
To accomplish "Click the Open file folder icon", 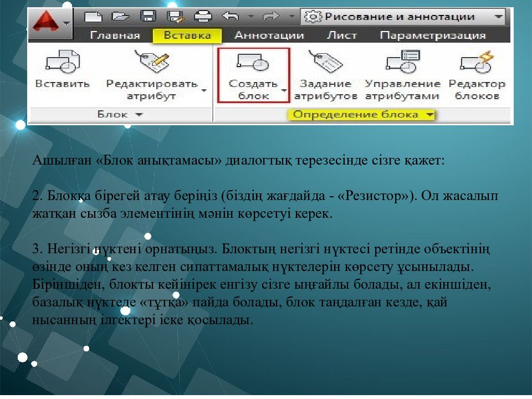I will pyautogui.click(x=120, y=16).
